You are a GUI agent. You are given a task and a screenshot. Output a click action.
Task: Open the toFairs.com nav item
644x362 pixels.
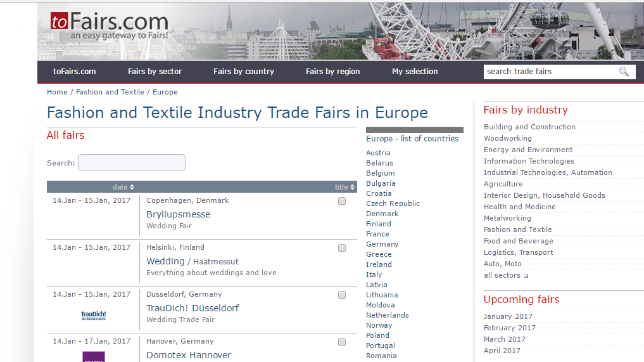[74, 72]
